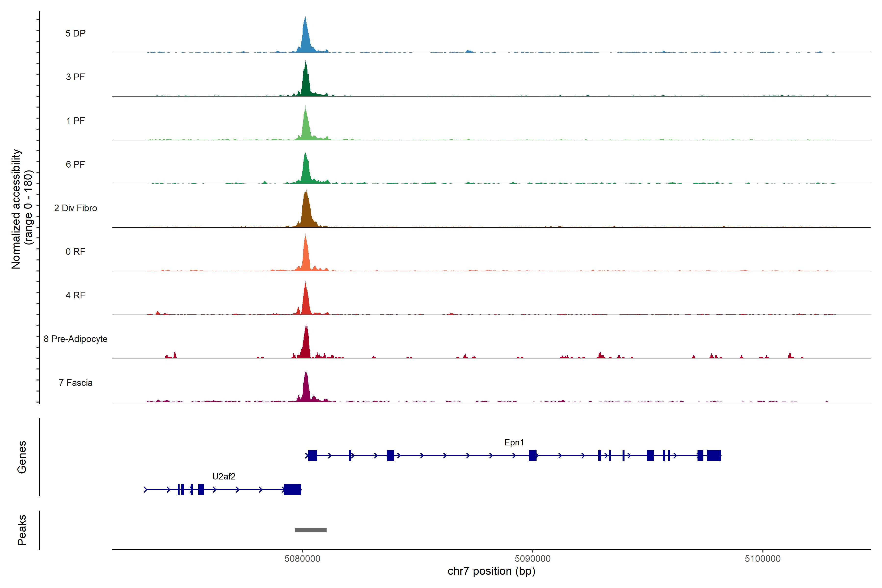Click the Peaks panel label
Viewport: 882px width, 588px height.
click(x=22, y=530)
